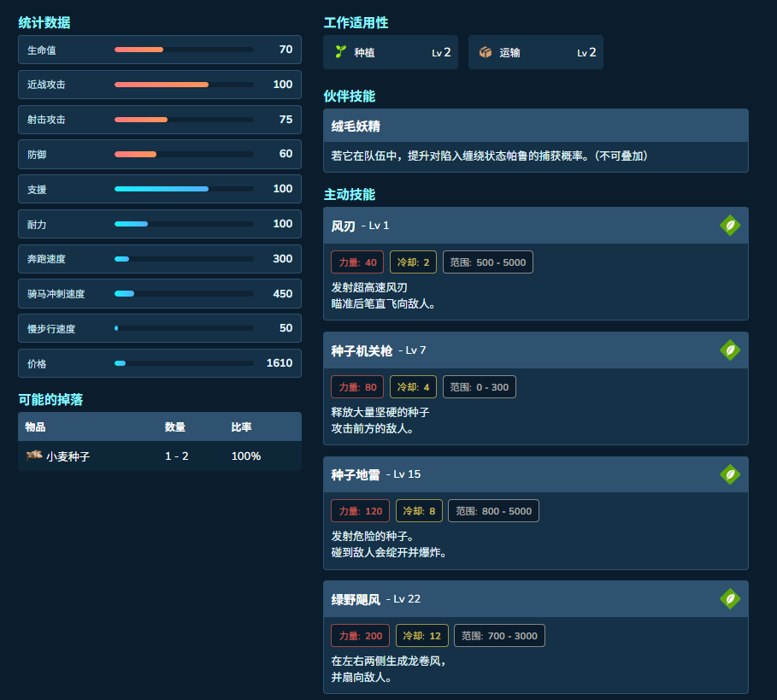Click the 奔跑速度 value 300
Screen dimensions: 777x700
click(x=282, y=259)
